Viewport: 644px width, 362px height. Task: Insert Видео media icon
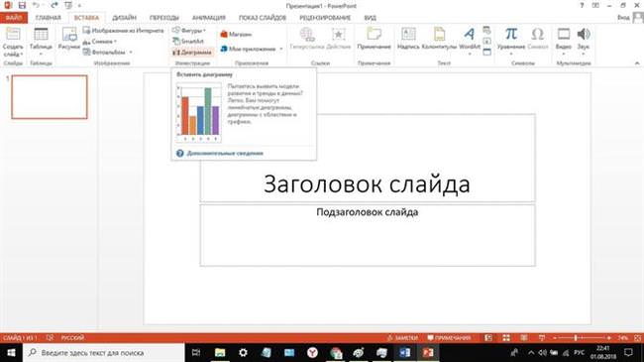point(564,40)
